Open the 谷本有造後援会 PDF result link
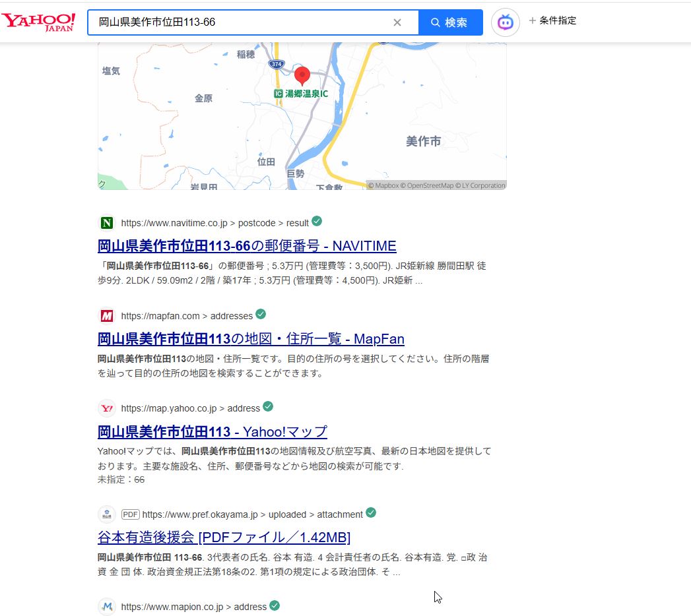The image size is (691, 616). [x=224, y=537]
